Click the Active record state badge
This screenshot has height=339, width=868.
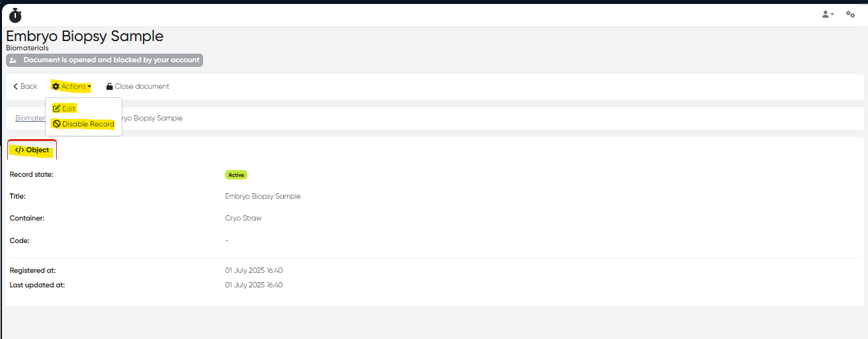(236, 175)
